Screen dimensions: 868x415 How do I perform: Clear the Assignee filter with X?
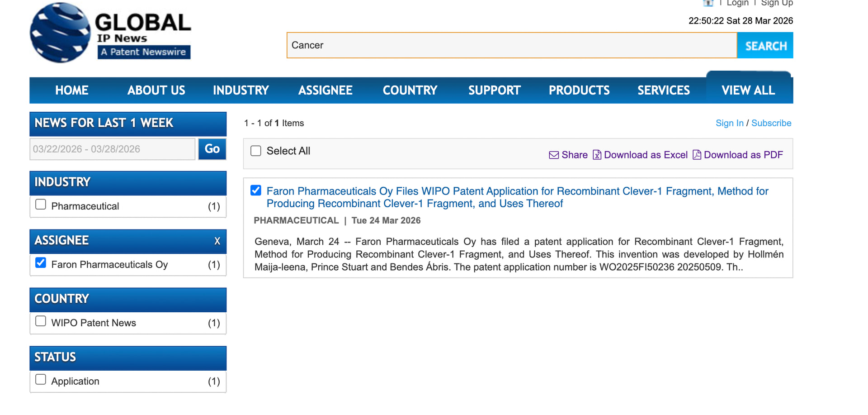pyautogui.click(x=217, y=241)
